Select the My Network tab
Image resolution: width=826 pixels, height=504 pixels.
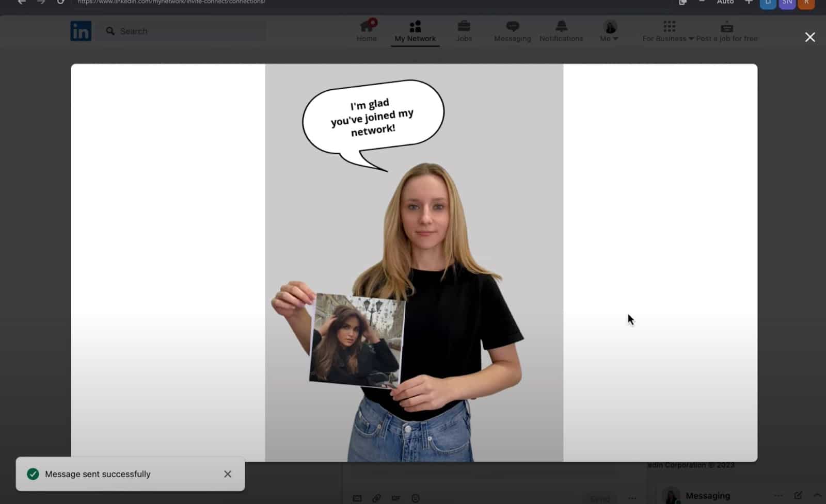pyautogui.click(x=415, y=31)
